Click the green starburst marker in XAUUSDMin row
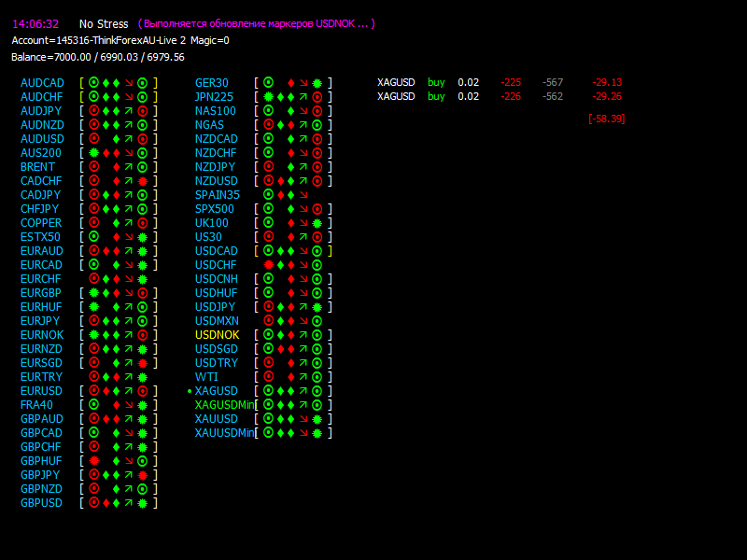 (x=317, y=433)
